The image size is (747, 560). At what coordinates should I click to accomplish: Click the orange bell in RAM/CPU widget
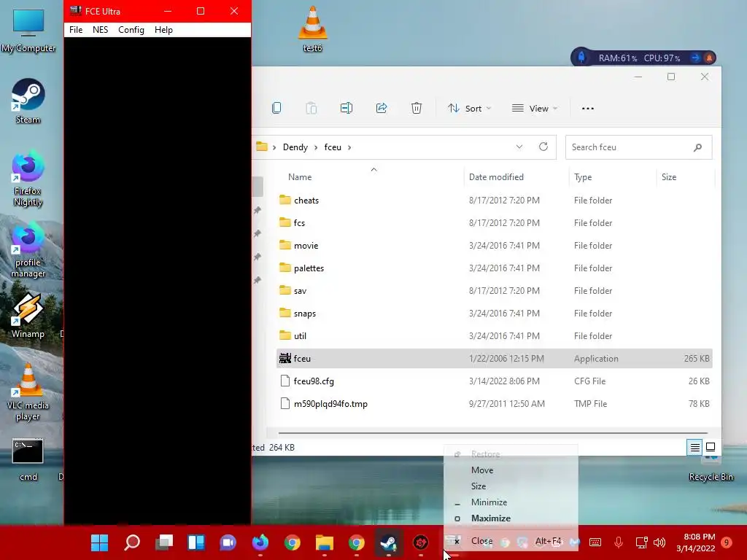pyautogui.click(x=709, y=58)
